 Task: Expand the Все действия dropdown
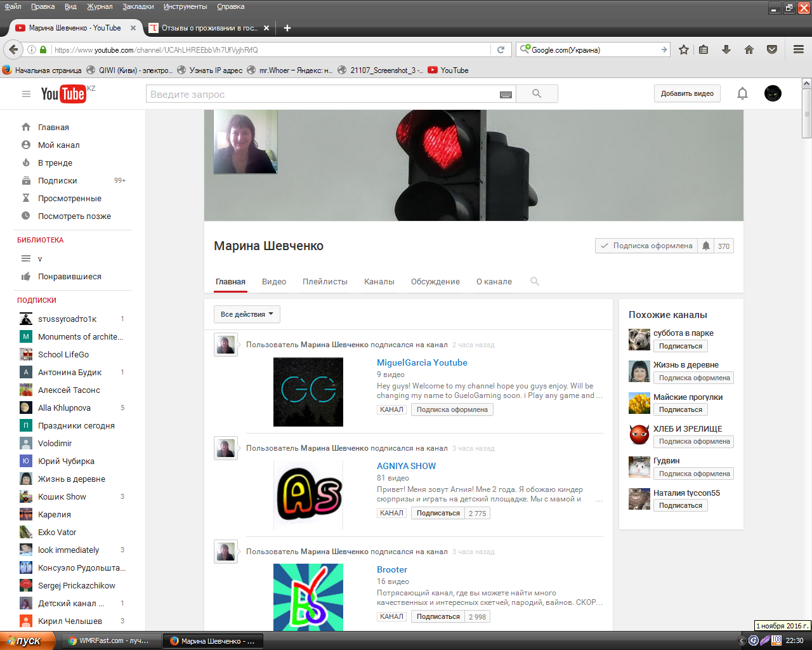[247, 314]
